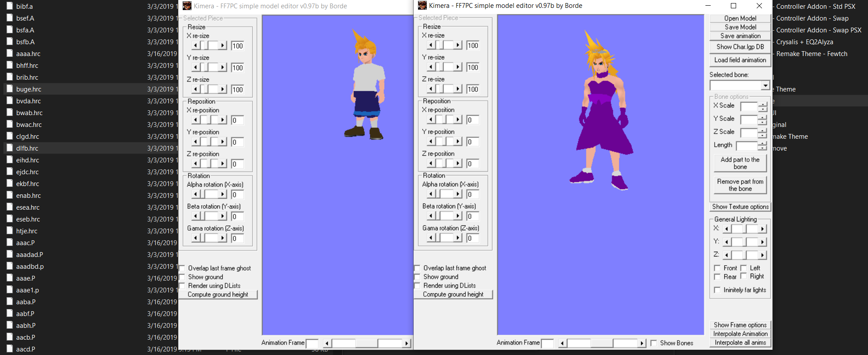Click Y re-size left arrow in right window
Screen dimensions: 868x355
(431, 67)
